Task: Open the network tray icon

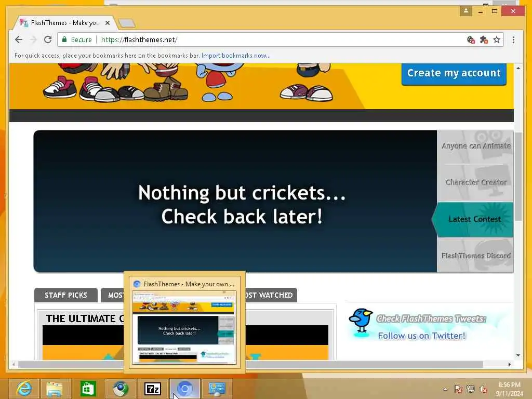Action: click(471, 389)
